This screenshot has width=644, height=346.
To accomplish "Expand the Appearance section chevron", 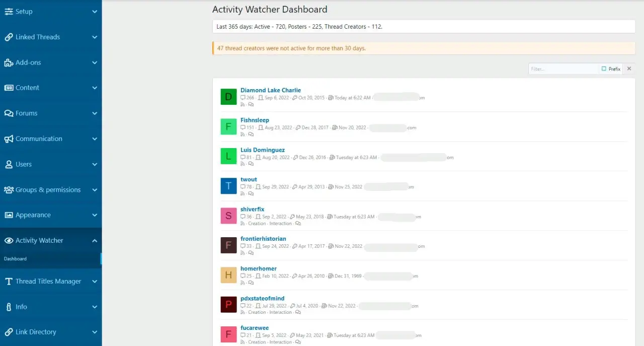I will click(x=95, y=215).
